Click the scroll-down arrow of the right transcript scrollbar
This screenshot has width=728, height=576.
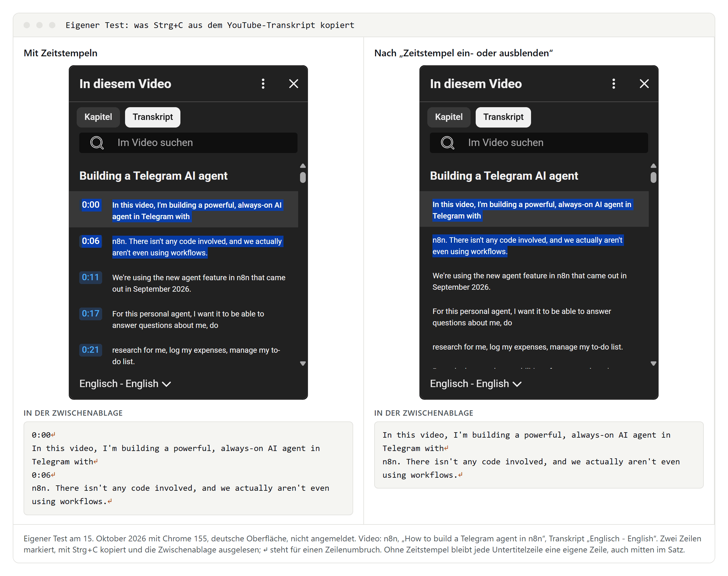coord(653,363)
